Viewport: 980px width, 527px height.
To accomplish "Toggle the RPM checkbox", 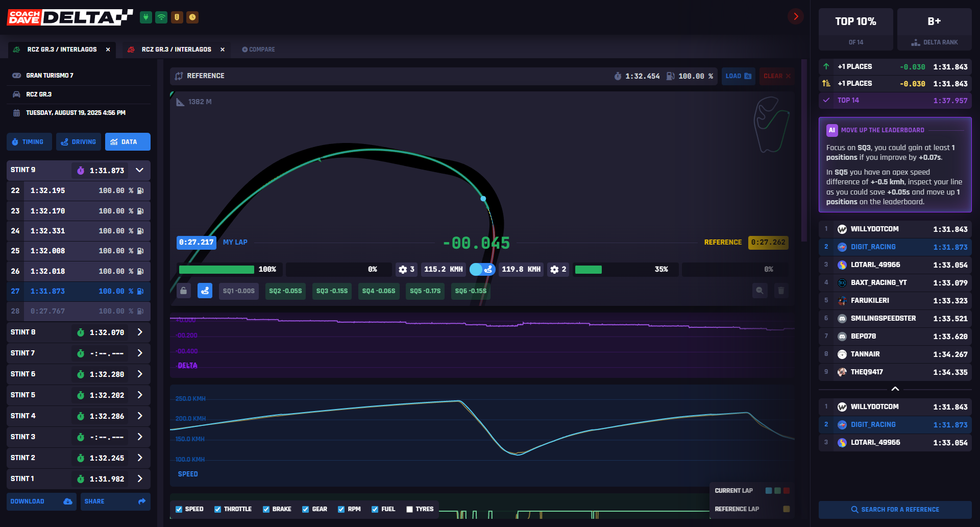I will coord(341,509).
